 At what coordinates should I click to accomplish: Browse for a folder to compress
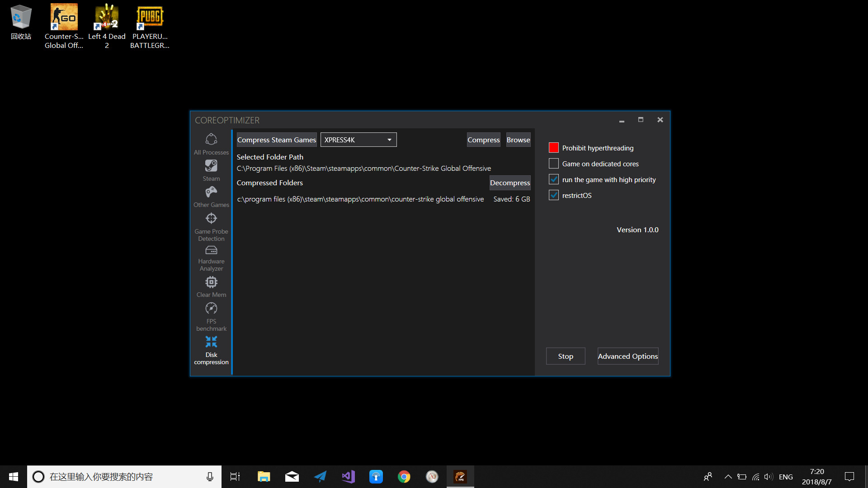coord(518,140)
